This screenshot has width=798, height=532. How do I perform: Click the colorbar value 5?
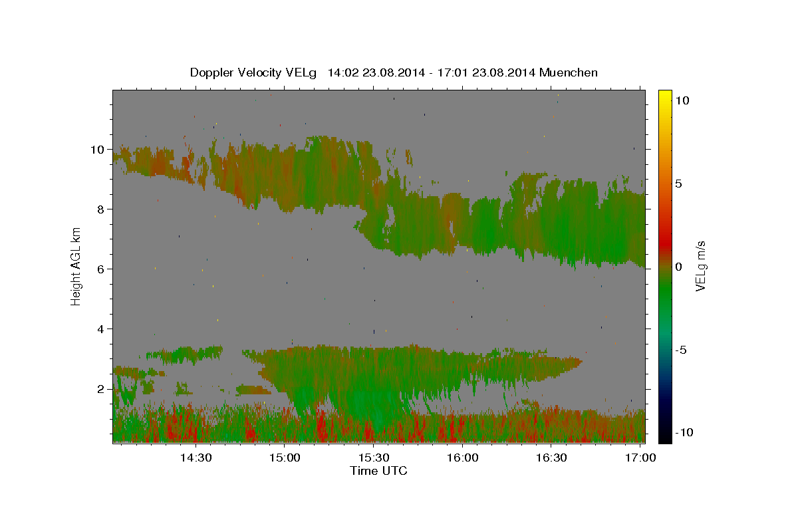point(679,184)
